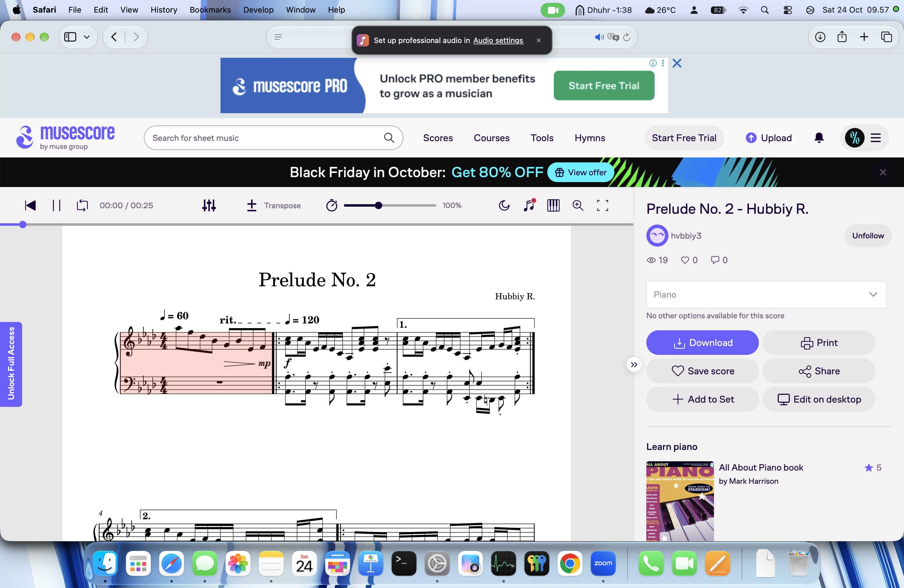This screenshot has height=588, width=904.
Task: Click the playback progress handle
Action: click(x=23, y=224)
